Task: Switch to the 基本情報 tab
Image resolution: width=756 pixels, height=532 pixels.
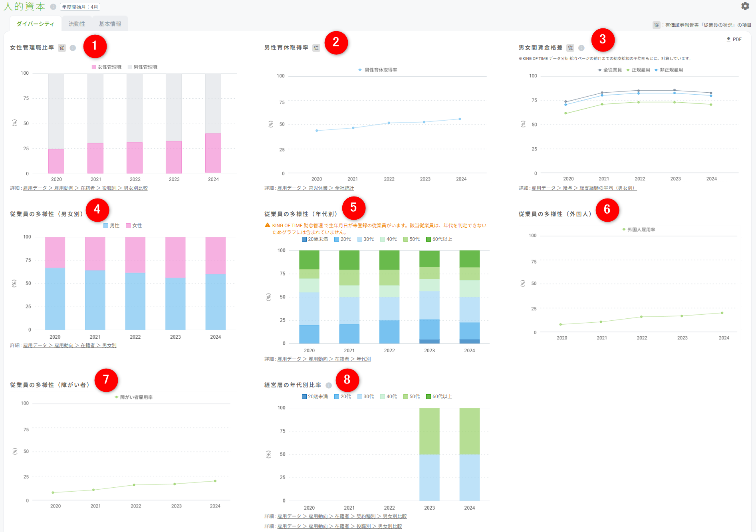Action: (x=110, y=24)
